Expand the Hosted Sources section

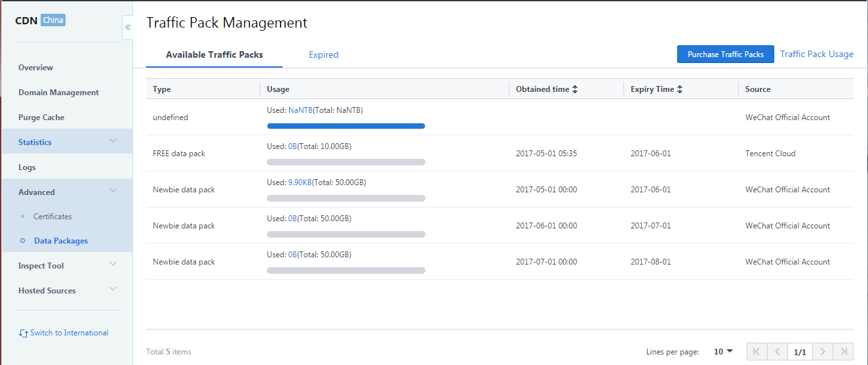pyautogui.click(x=66, y=290)
